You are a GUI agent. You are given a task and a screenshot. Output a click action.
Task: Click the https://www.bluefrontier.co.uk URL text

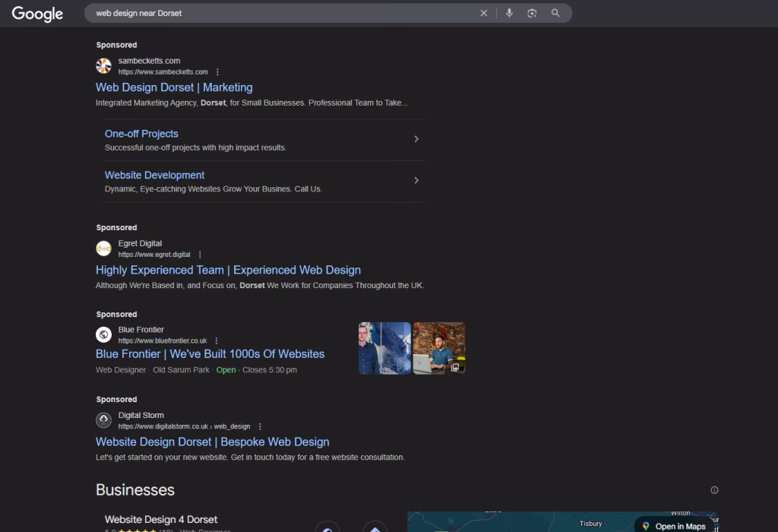pos(163,341)
